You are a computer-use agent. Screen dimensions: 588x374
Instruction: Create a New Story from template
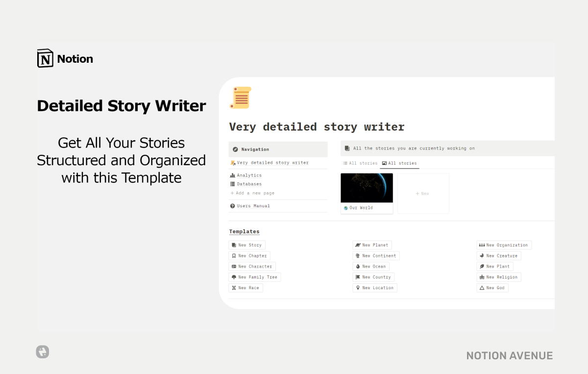coord(247,245)
